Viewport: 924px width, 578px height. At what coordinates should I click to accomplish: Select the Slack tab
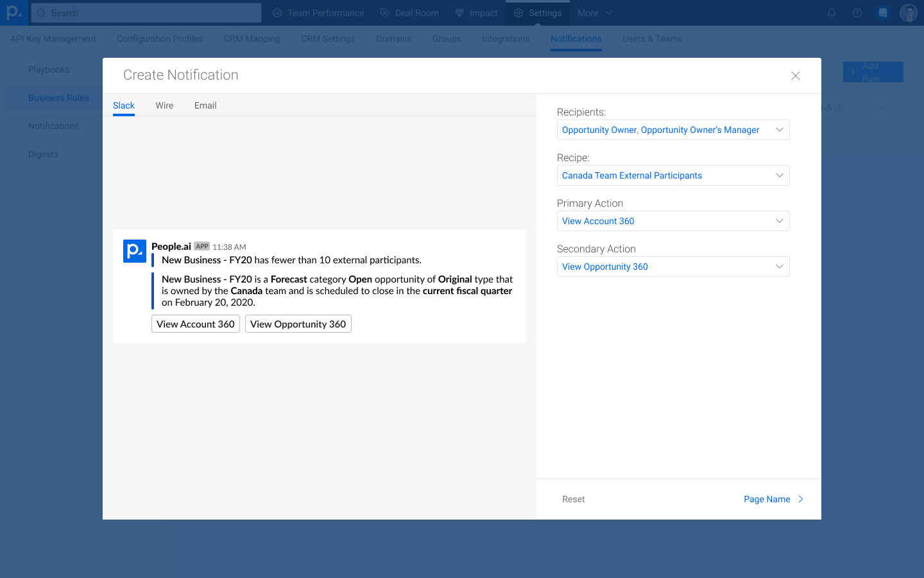point(124,105)
